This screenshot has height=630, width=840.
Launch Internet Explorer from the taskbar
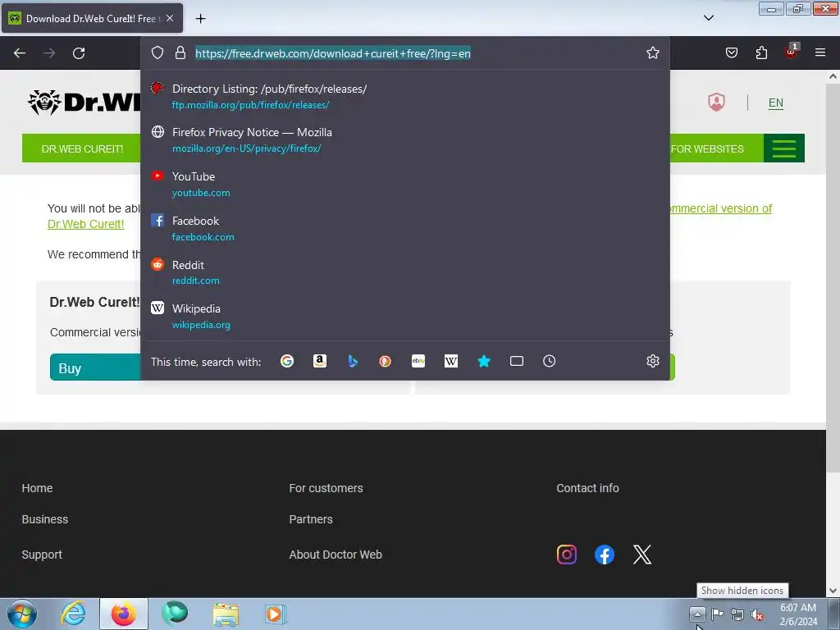pos(73,614)
